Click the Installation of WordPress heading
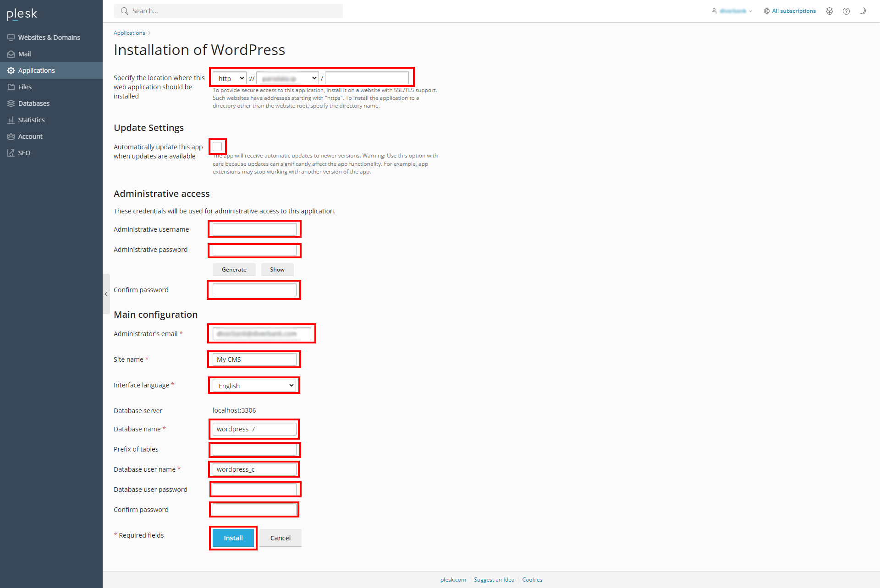Viewport: 880px width, 588px height. pyautogui.click(x=199, y=49)
